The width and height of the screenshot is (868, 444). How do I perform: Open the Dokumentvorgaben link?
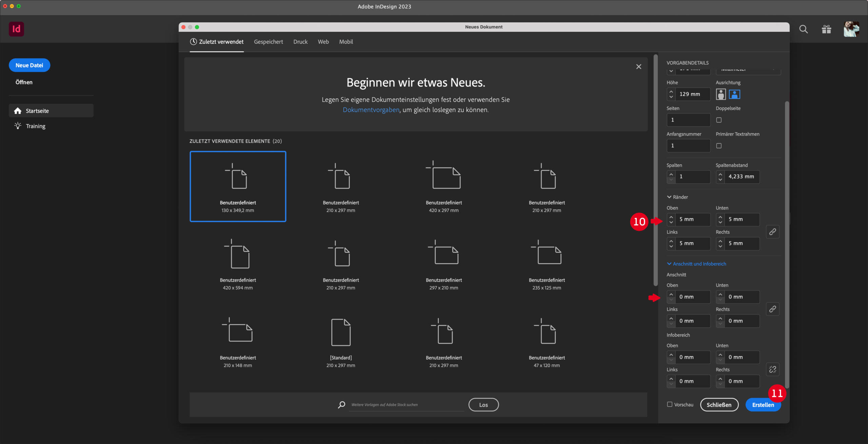(371, 110)
